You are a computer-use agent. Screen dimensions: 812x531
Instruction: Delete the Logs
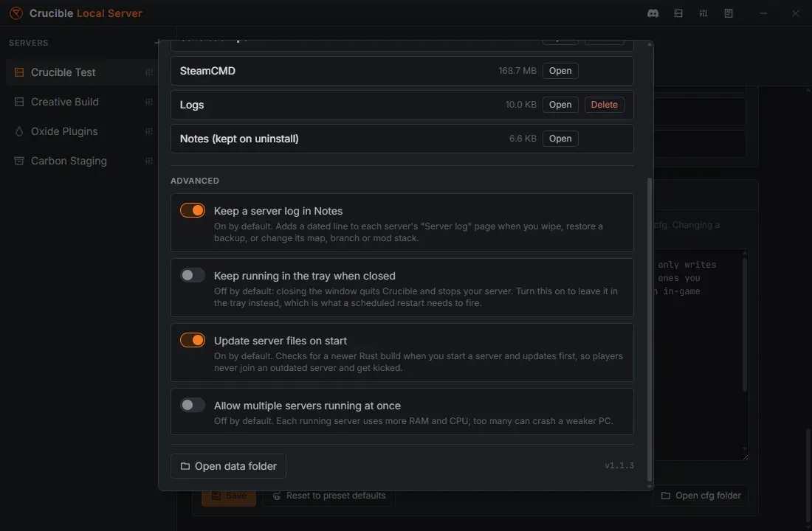[605, 105]
